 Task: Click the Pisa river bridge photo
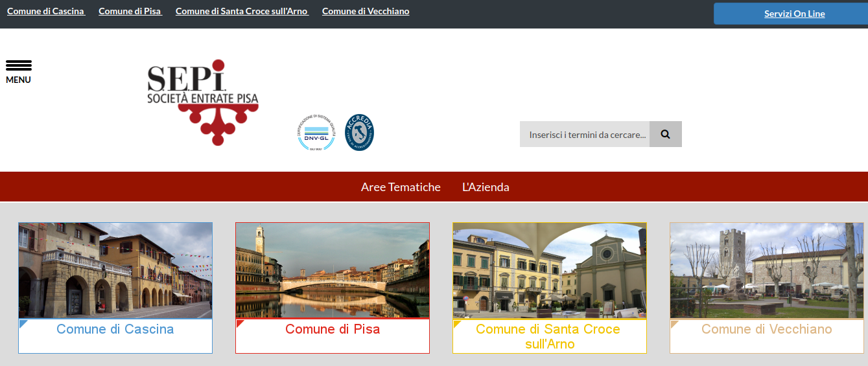[333, 270]
